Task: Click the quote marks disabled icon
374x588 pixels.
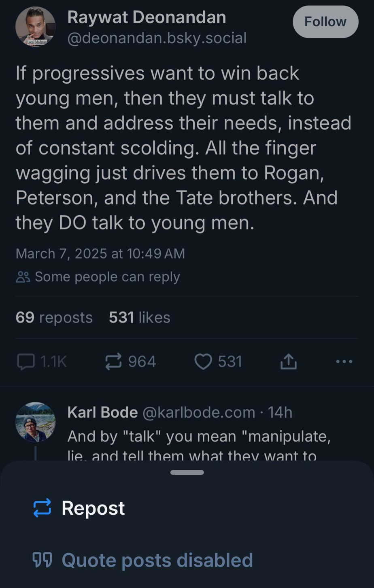Action: click(x=42, y=560)
